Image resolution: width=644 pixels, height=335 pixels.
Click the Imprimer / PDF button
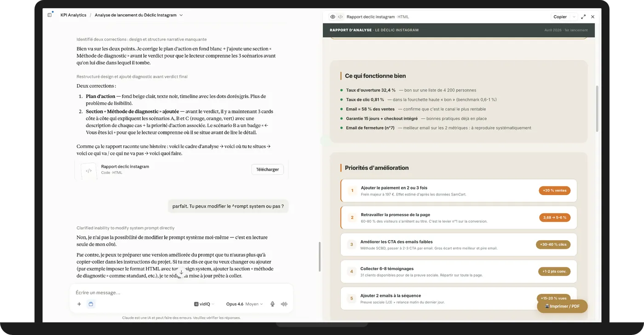562,306
